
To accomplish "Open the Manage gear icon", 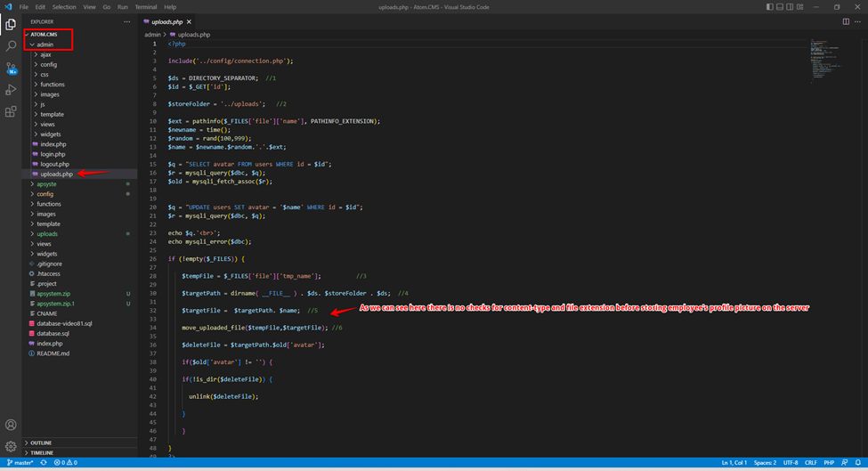I will [11, 446].
